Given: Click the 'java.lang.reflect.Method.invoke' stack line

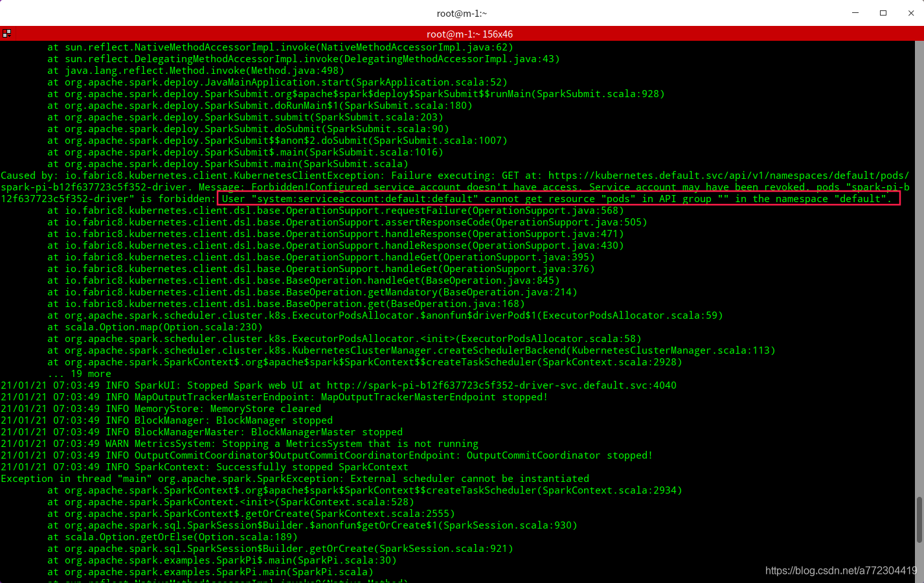Looking at the screenshot, I should (196, 71).
